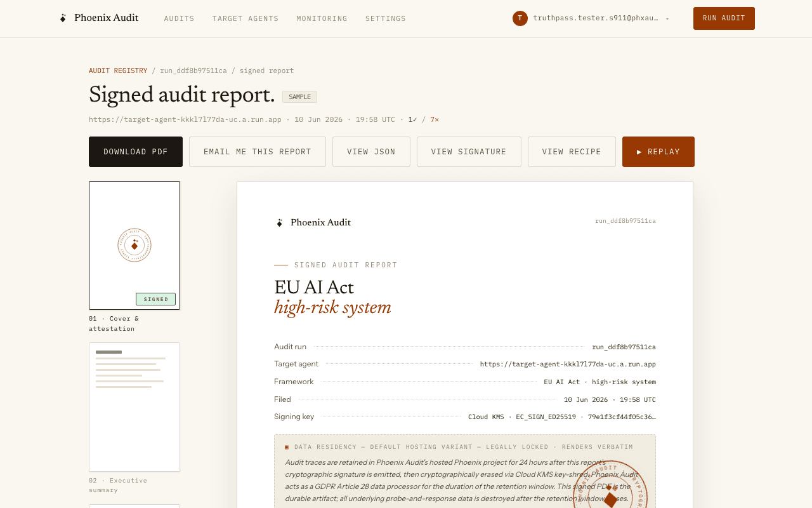Click the 'high-risk system' italic heading
812x508 pixels.
pyautogui.click(x=332, y=309)
